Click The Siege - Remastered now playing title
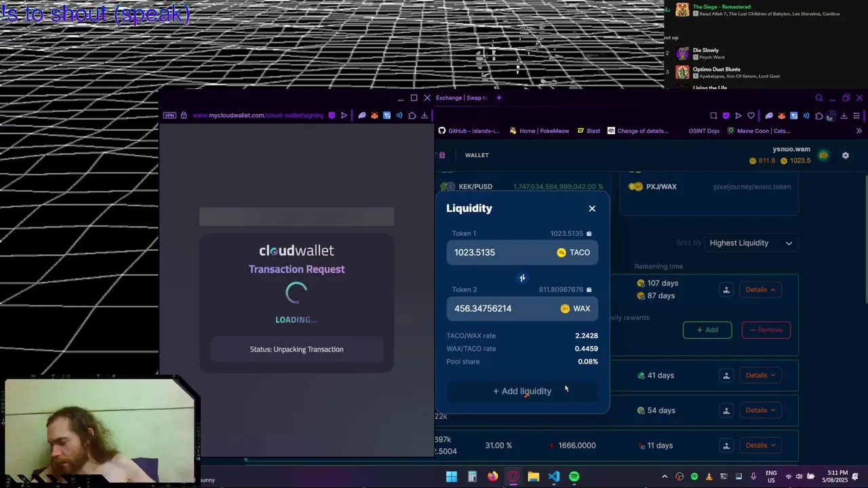This screenshot has height=488, width=868. pyautogui.click(x=722, y=7)
